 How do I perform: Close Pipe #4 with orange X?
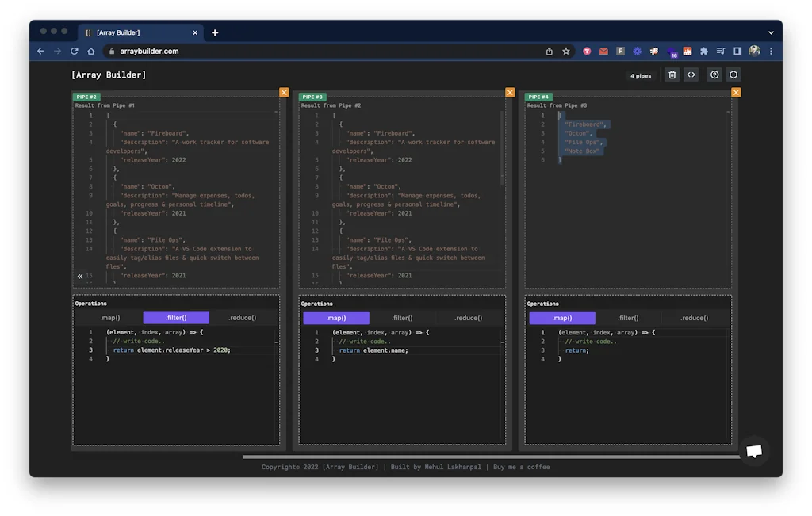tap(736, 92)
